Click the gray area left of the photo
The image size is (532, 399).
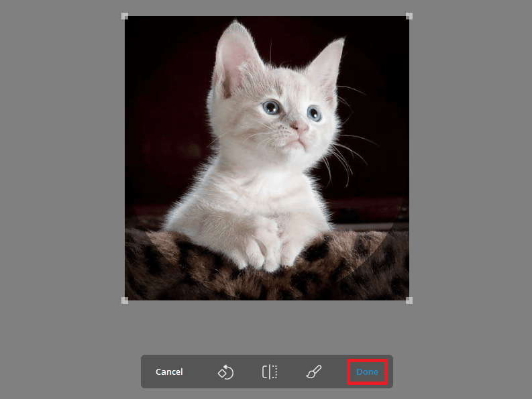click(x=60, y=168)
